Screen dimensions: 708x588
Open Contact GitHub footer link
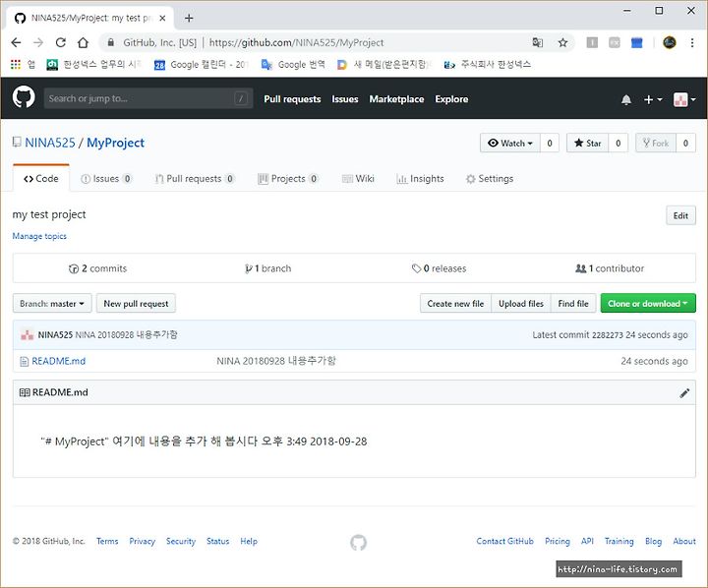504,541
